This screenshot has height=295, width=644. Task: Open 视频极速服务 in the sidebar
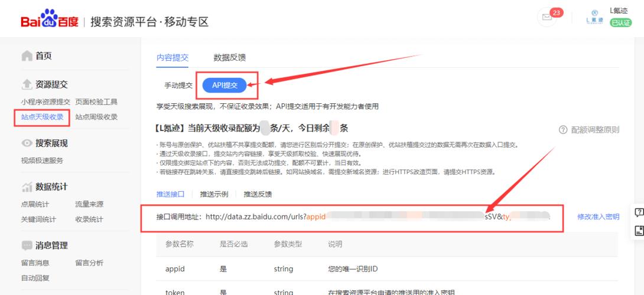(x=43, y=160)
